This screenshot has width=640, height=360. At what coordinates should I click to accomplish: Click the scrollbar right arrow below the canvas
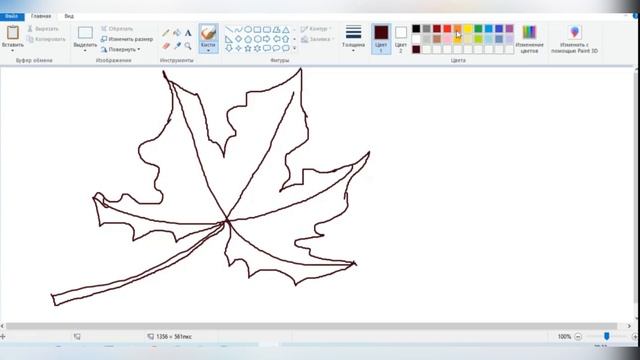(x=629, y=326)
